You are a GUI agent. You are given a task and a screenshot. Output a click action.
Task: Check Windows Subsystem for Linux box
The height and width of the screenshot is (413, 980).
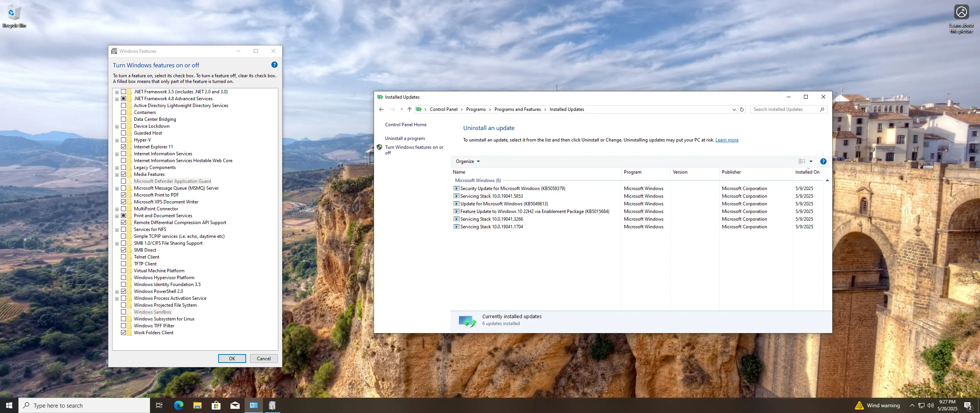point(123,319)
